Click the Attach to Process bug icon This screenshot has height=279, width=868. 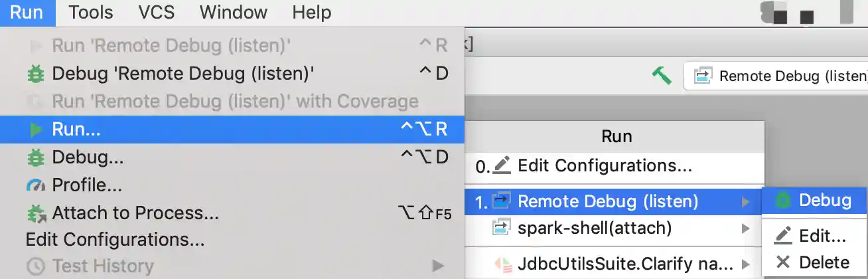(36, 213)
